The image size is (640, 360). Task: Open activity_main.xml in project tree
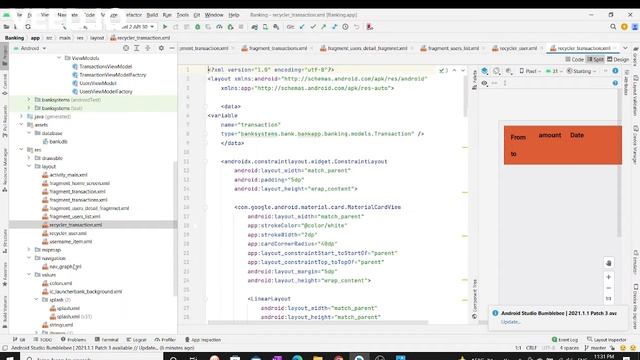64,175
